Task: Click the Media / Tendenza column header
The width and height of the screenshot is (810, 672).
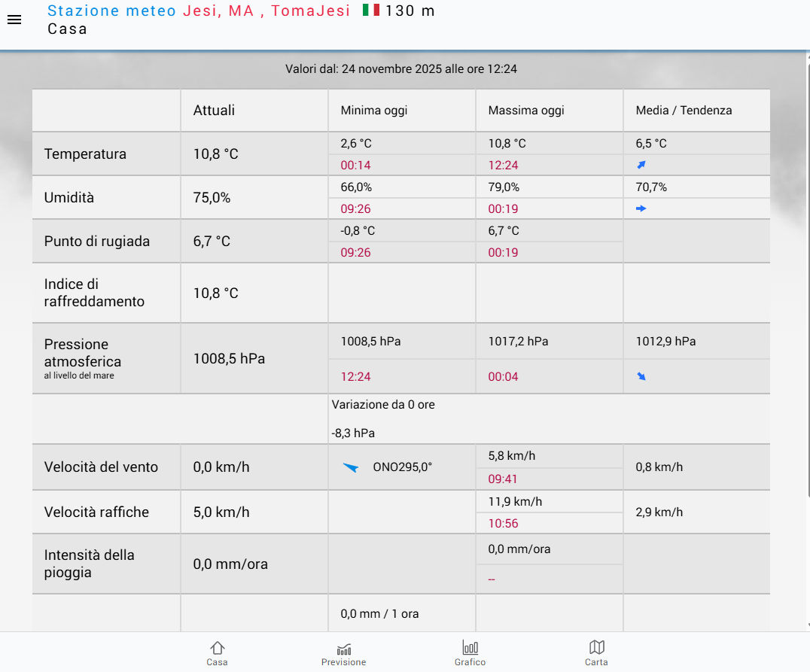Action: point(684,111)
